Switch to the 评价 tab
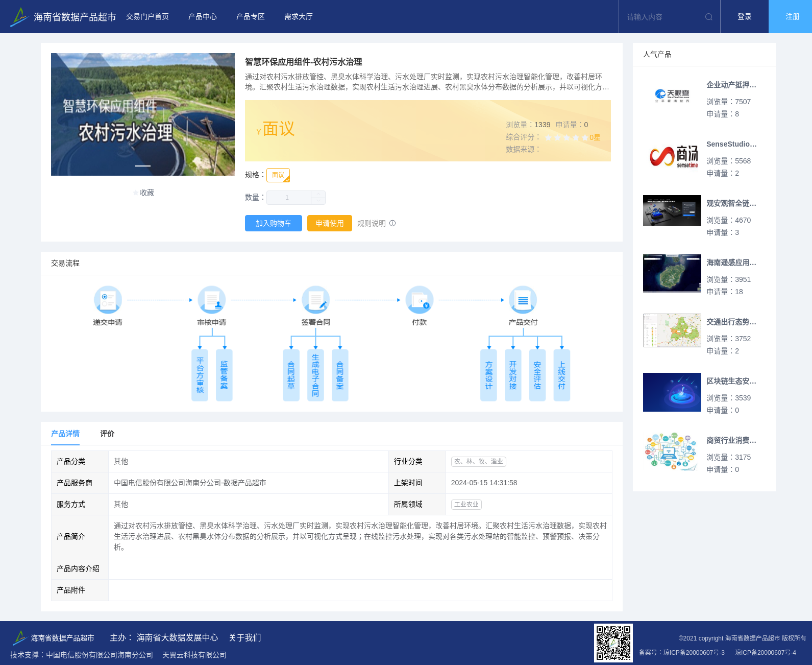 click(107, 434)
